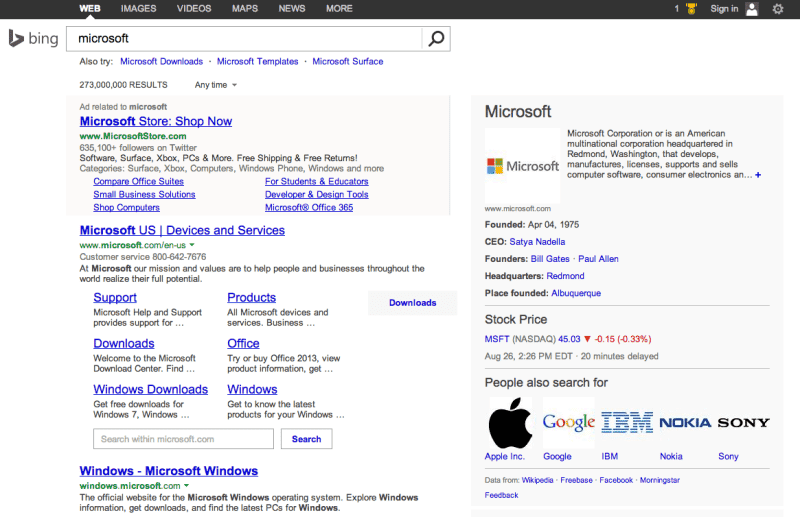This screenshot has width=800, height=517.
Task: Open the Products sitelink
Action: coord(252,298)
